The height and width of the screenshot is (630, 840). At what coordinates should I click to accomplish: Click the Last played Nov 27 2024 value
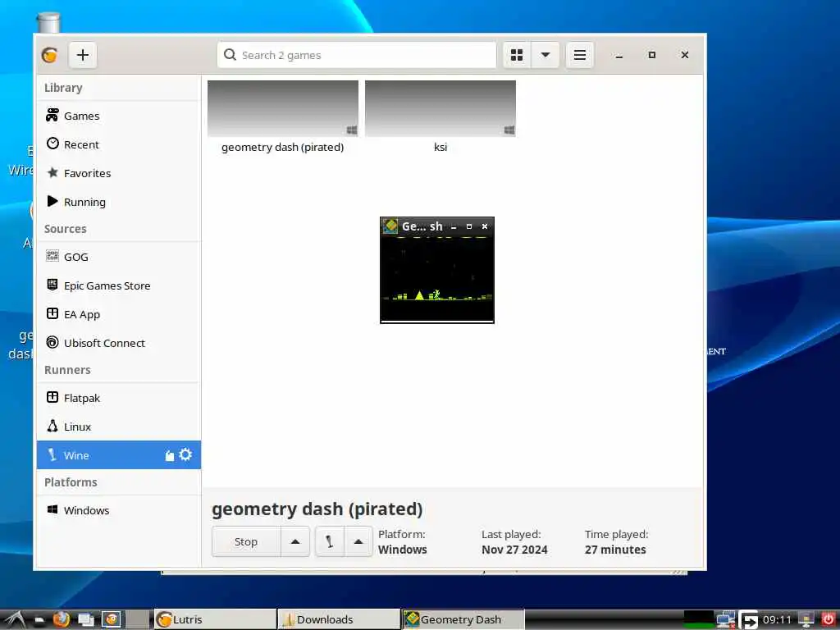click(x=514, y=550)
